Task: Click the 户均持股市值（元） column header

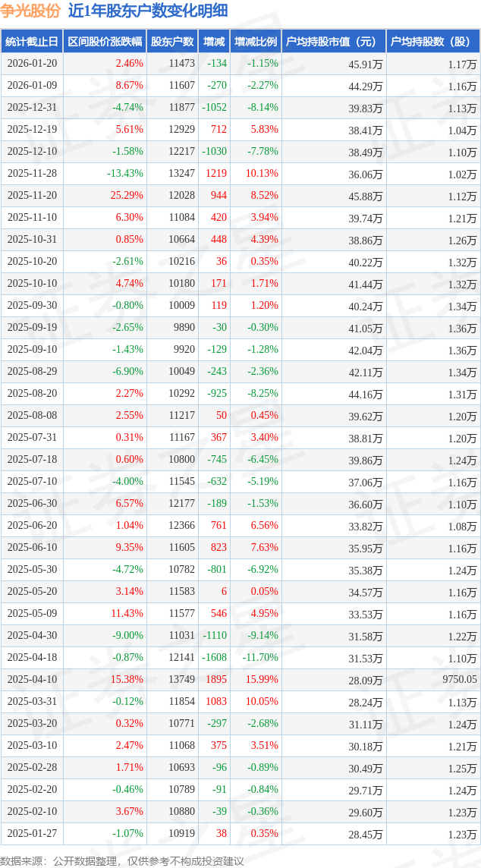Action: tap(333, 42)
